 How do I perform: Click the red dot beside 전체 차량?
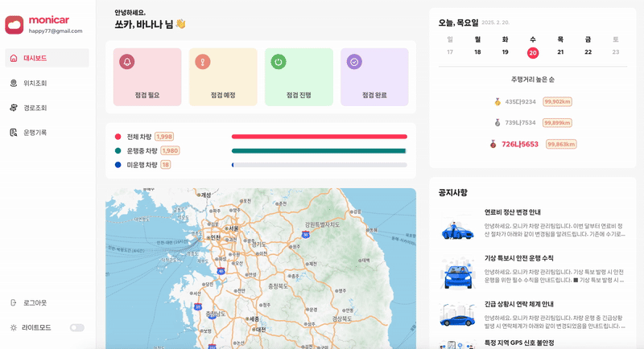[118, 137]
